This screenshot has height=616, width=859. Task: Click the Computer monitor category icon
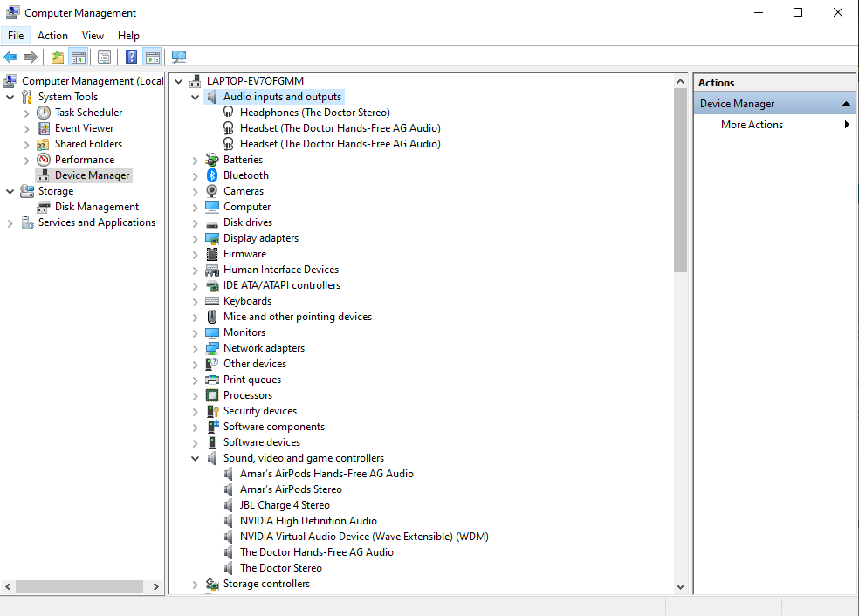[212, 207]
